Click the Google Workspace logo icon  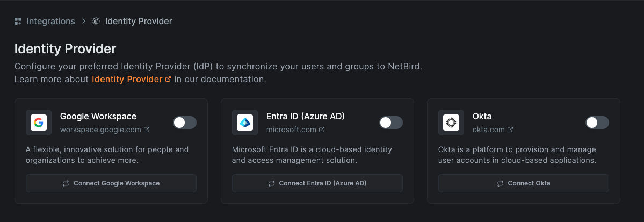pyautogui.click(x=39, y=123)
